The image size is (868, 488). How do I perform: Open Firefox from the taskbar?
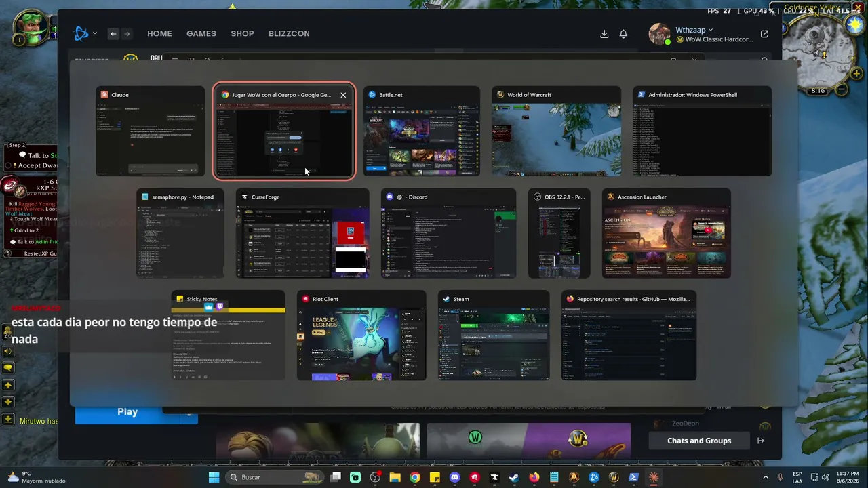534,477
